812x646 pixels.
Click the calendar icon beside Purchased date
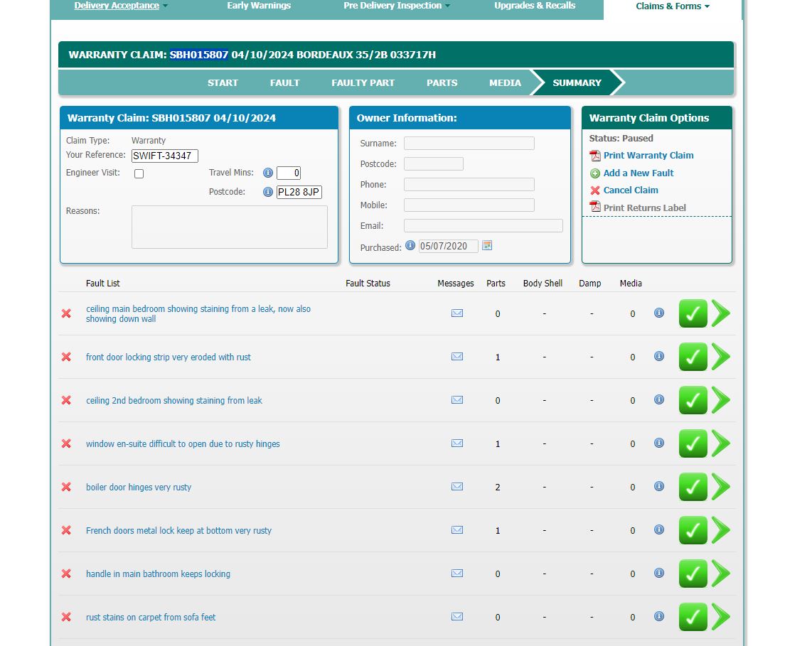tap(487, 246)
